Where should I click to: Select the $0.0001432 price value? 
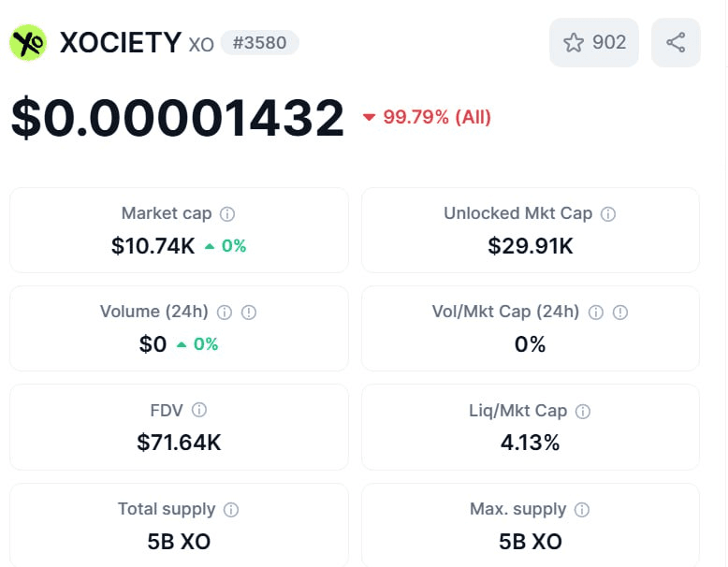[178, 118]
